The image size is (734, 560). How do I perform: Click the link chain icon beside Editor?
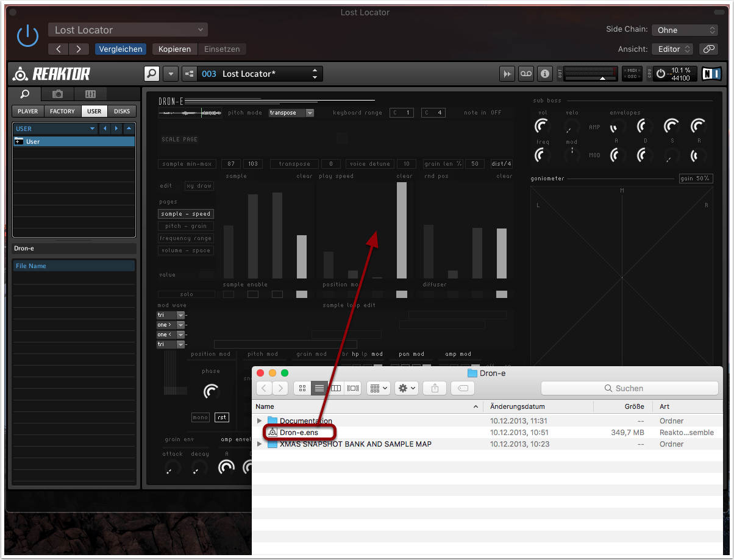pos(708,49)
